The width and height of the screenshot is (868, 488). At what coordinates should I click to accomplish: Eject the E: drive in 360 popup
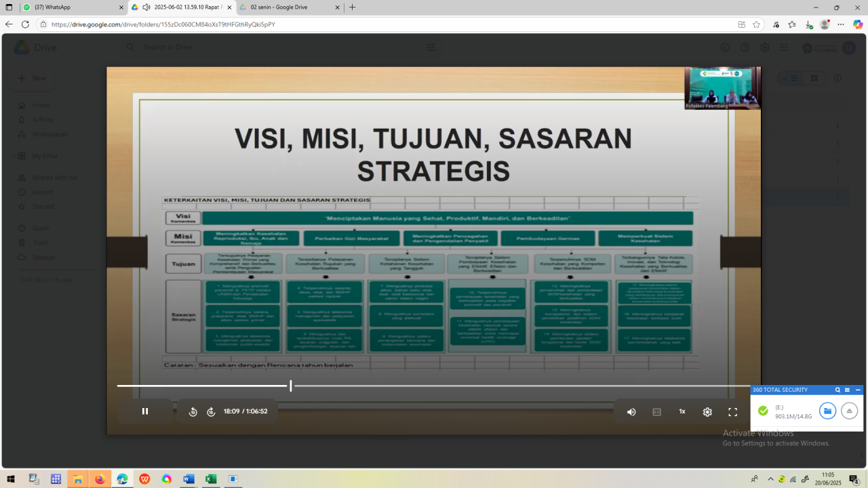tap(849, 411)
